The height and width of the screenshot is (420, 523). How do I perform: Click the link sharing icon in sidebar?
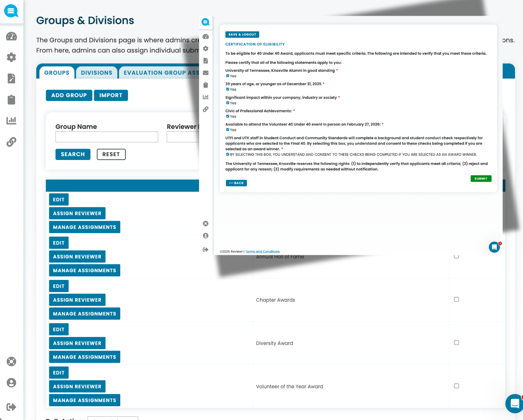[12, 141]
